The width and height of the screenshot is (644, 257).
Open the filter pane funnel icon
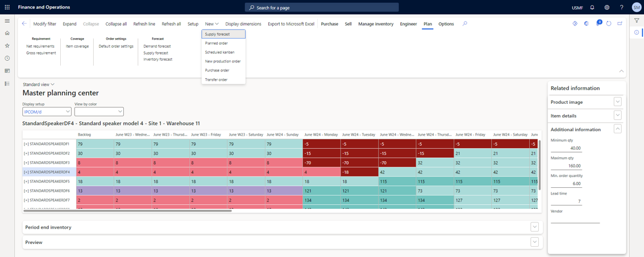[x=636, y=21]
